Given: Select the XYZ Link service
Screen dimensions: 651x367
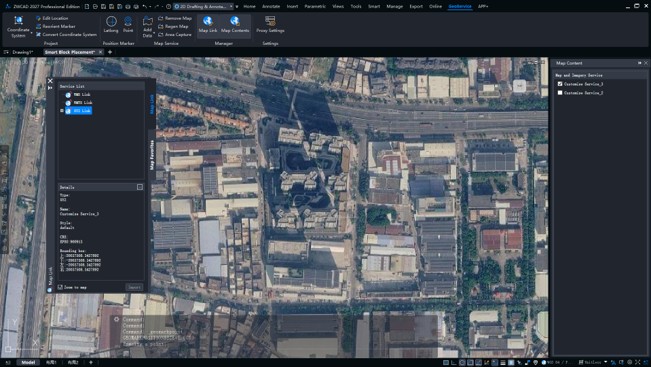Looking at the screenshot, I should point(78,110).
